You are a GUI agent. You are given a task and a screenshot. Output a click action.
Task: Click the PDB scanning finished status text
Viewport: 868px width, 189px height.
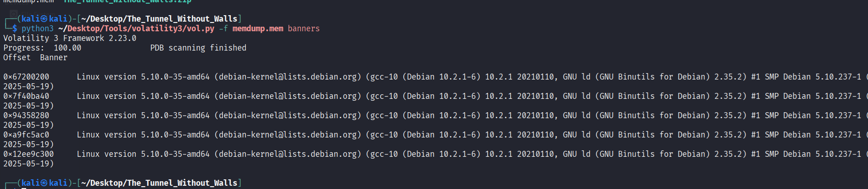click(198, 48)
